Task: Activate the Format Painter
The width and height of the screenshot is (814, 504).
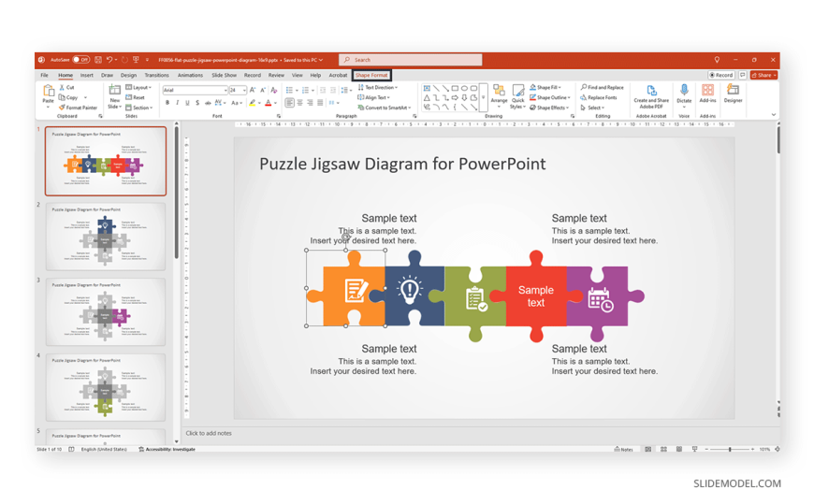Action: point(78,108)
